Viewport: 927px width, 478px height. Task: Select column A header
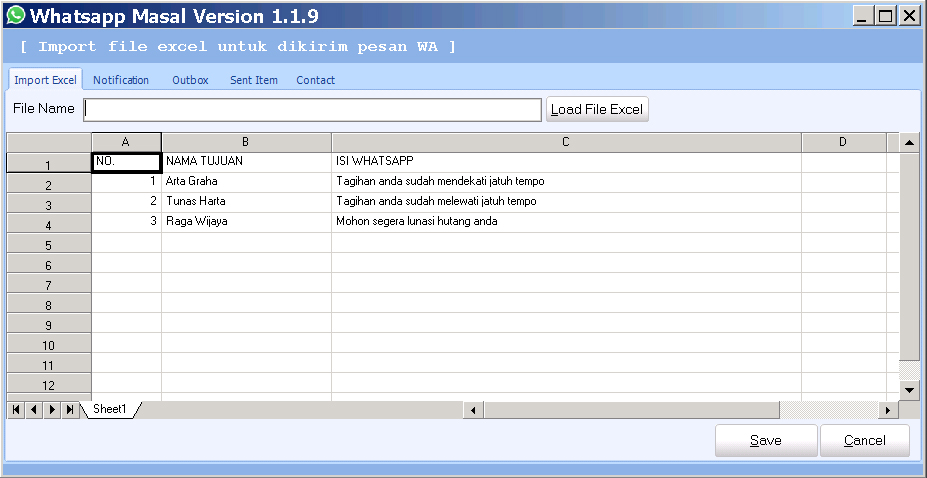[126, 142]
